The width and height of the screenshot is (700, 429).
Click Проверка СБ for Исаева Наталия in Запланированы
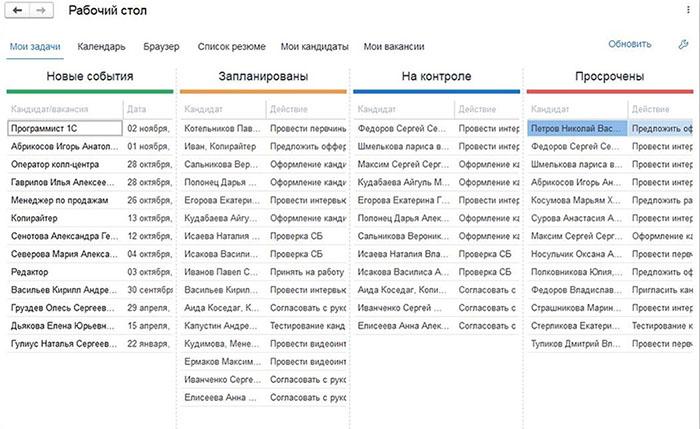307,236
